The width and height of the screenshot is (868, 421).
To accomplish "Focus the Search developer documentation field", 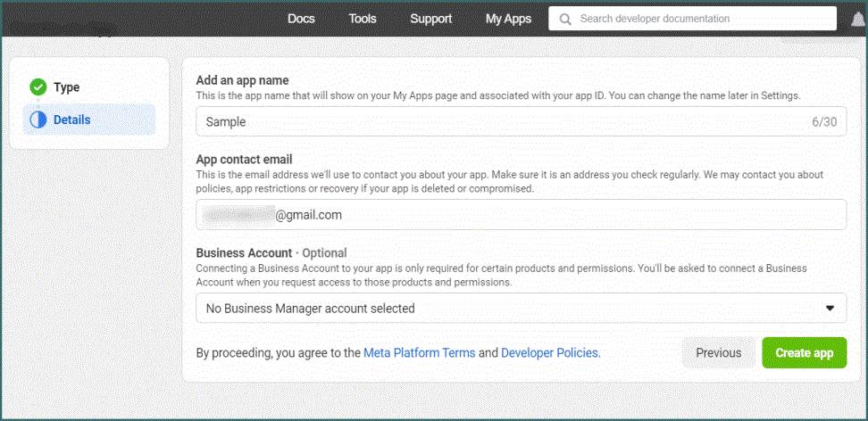I will click(701, 19).
